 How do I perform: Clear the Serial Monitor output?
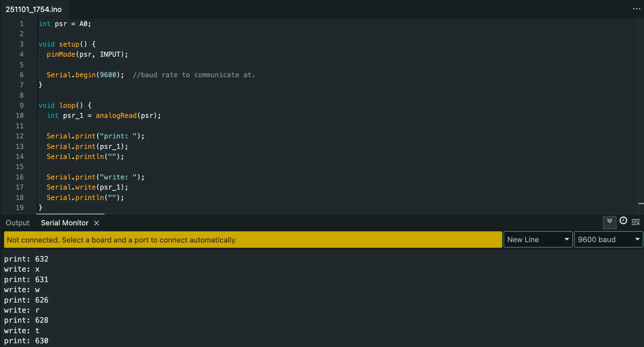click(636, 222)
